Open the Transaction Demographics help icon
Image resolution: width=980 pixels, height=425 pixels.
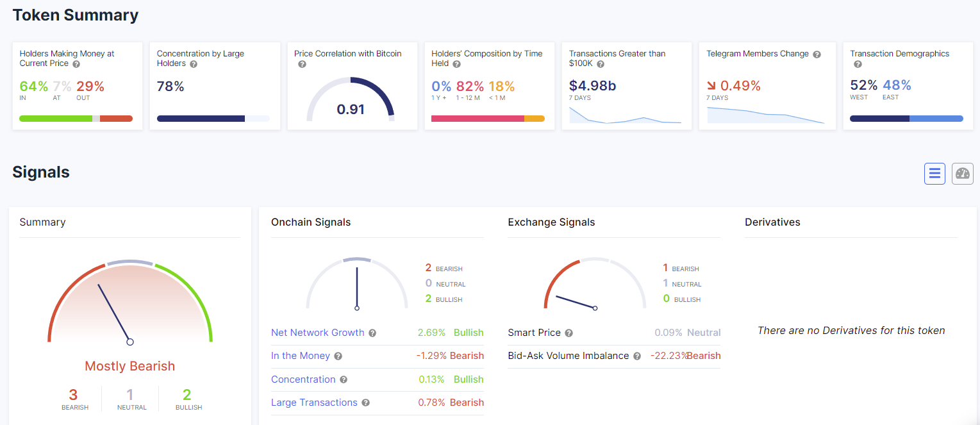[858, 65]
